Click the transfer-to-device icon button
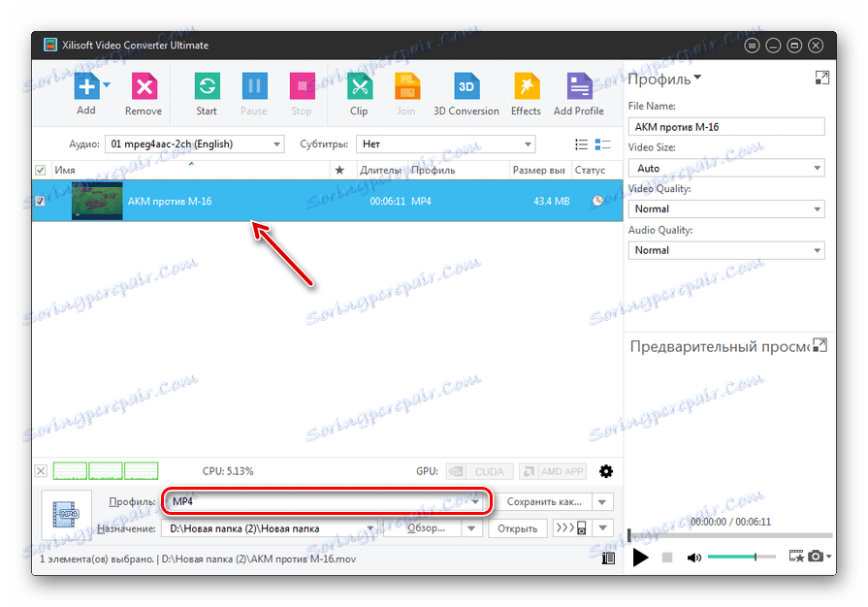Image resolution: width=868 pixels, height=607 pixels. coord(571,528)
